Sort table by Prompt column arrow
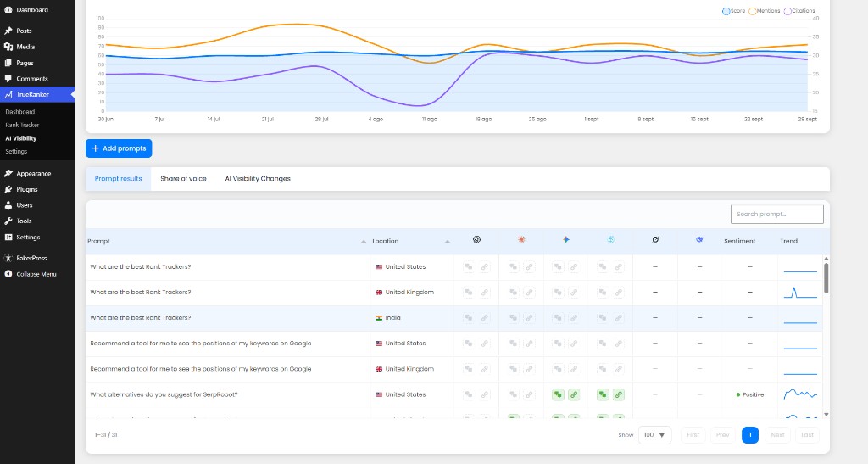This screenshot has width=868, height=464. tap(363, 242)
